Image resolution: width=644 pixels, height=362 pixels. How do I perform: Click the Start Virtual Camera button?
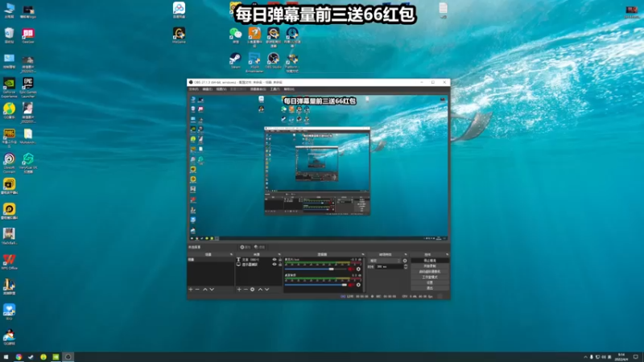[x=430, y=271]
